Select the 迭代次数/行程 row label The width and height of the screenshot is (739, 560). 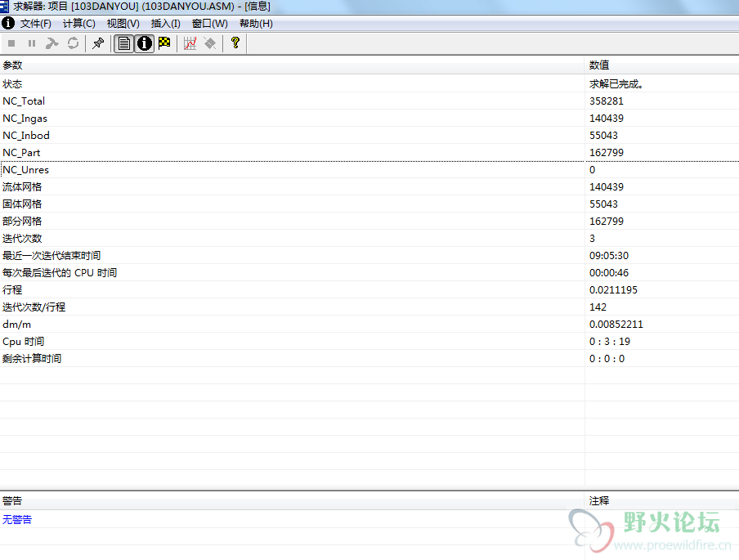point(34,307)
